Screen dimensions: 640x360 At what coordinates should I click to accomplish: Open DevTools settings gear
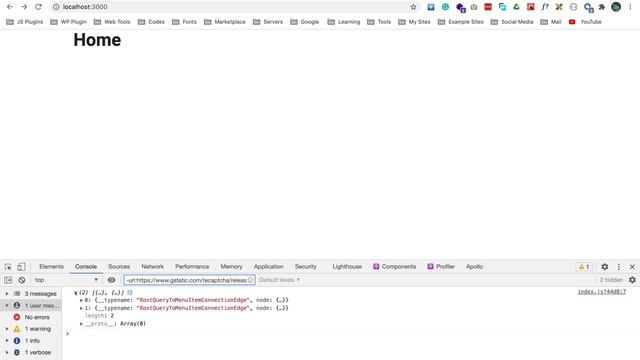605,267
